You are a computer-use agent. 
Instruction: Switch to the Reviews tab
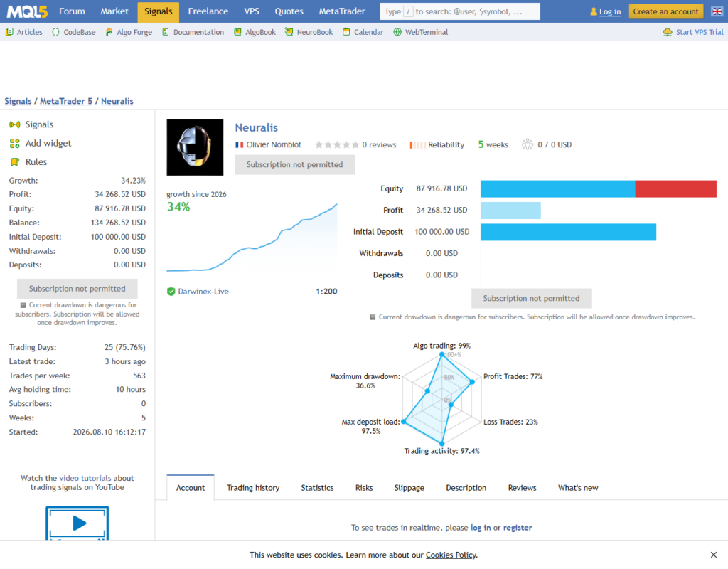point(522,488)
